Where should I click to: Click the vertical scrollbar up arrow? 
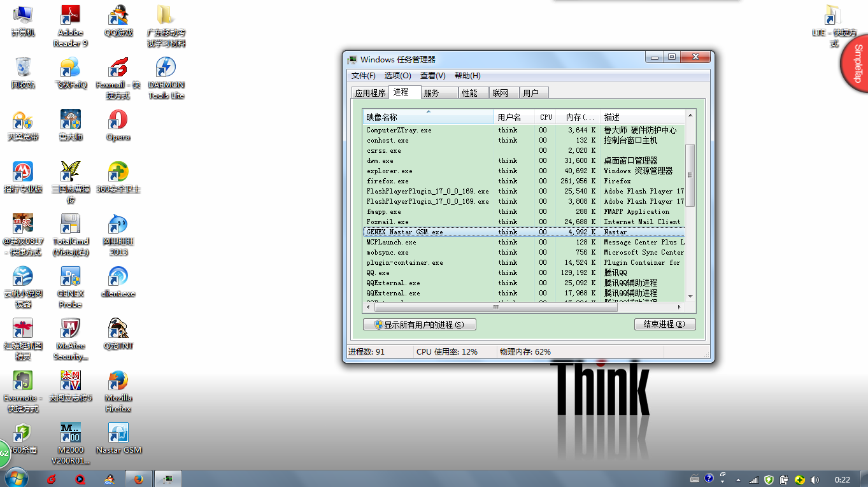pyautogui.click(x=690, y=115)
